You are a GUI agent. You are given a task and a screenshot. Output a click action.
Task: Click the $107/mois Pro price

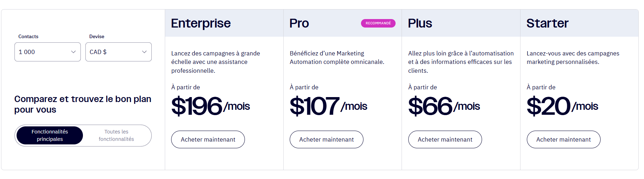pos(328,106)
